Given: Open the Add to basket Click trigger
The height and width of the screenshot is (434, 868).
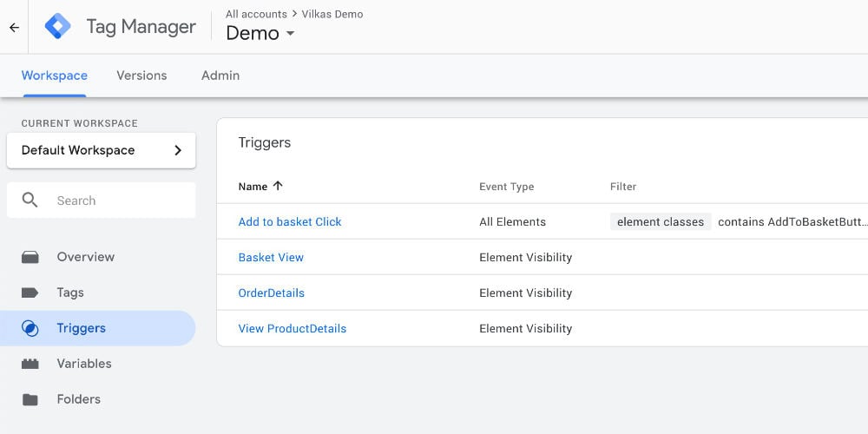Looking at the screenshot, I should 290,222.
